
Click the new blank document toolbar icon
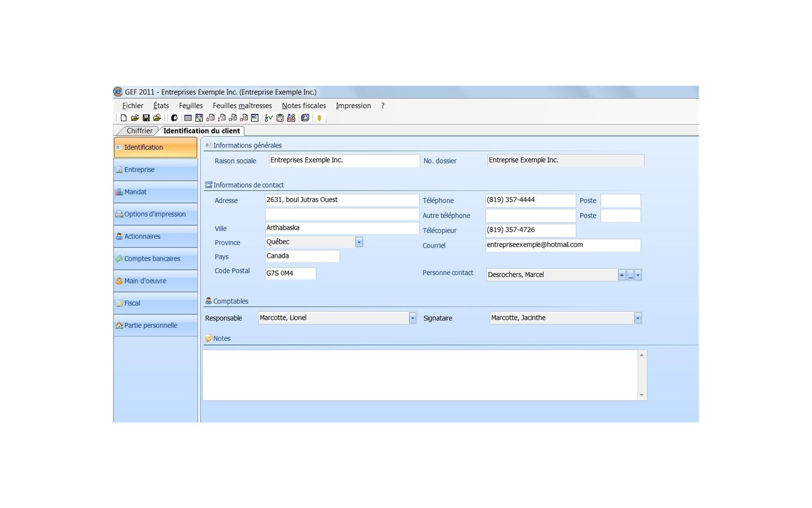124,118
